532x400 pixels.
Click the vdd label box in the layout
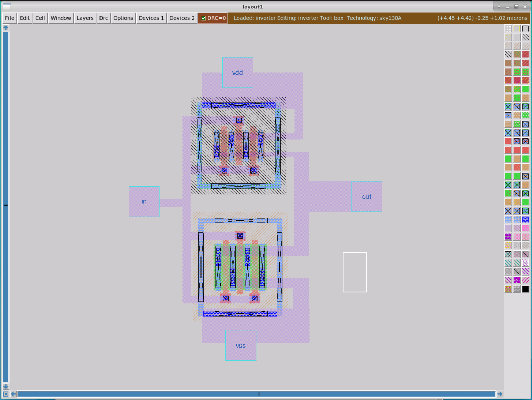pos(237,73)
